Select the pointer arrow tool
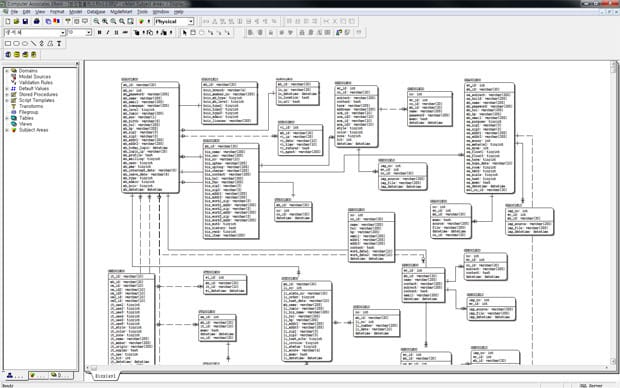Image resolution: width=620 pixels, height=388 pixels. [184, 32]
